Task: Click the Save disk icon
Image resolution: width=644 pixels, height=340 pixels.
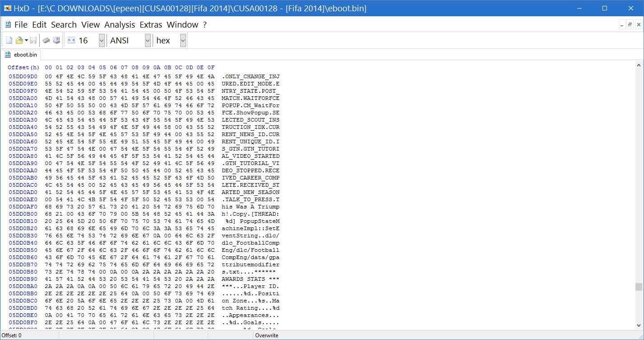Action: pyautogui.click(x=33, y=41)
